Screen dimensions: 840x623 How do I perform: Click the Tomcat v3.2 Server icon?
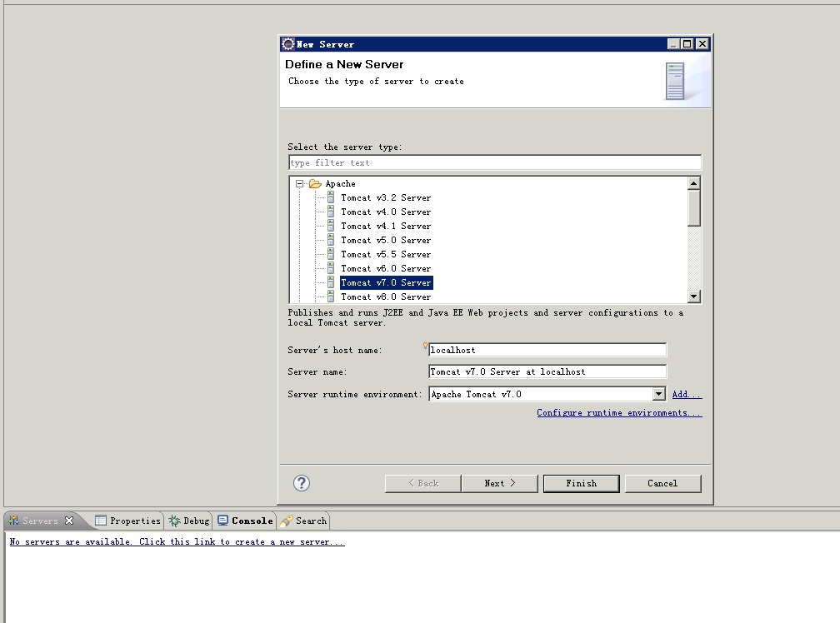(x=331, y=197)
